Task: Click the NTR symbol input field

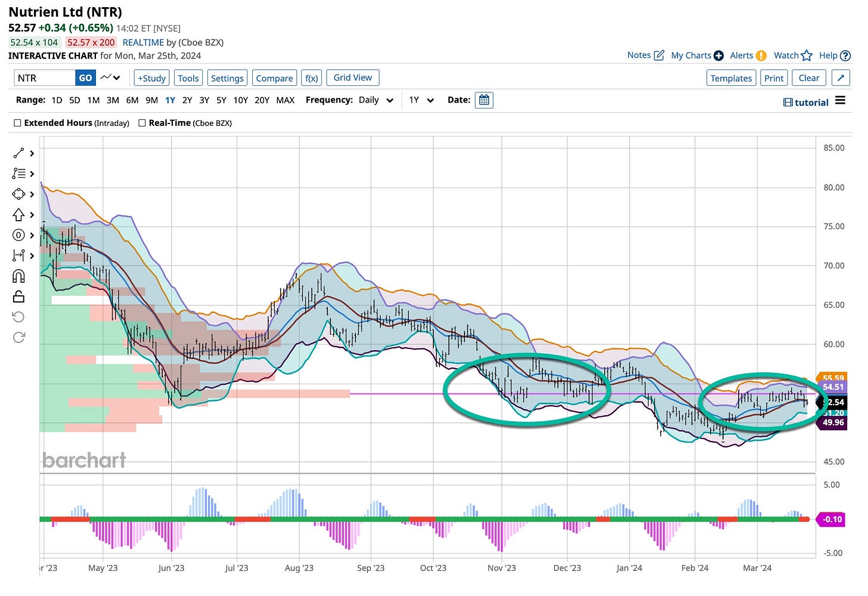Action: point(45,78)
